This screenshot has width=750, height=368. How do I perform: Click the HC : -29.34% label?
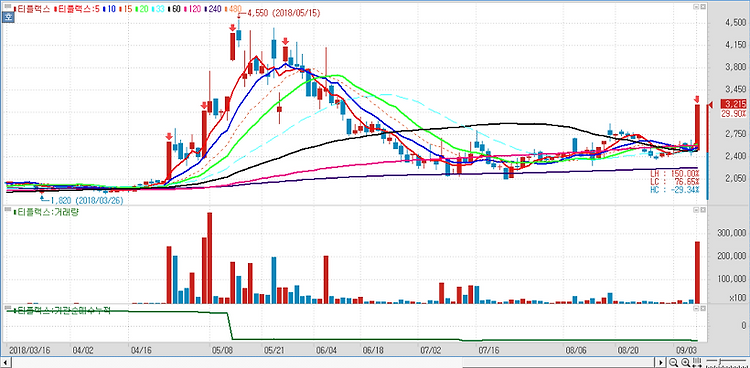(675, 190)
